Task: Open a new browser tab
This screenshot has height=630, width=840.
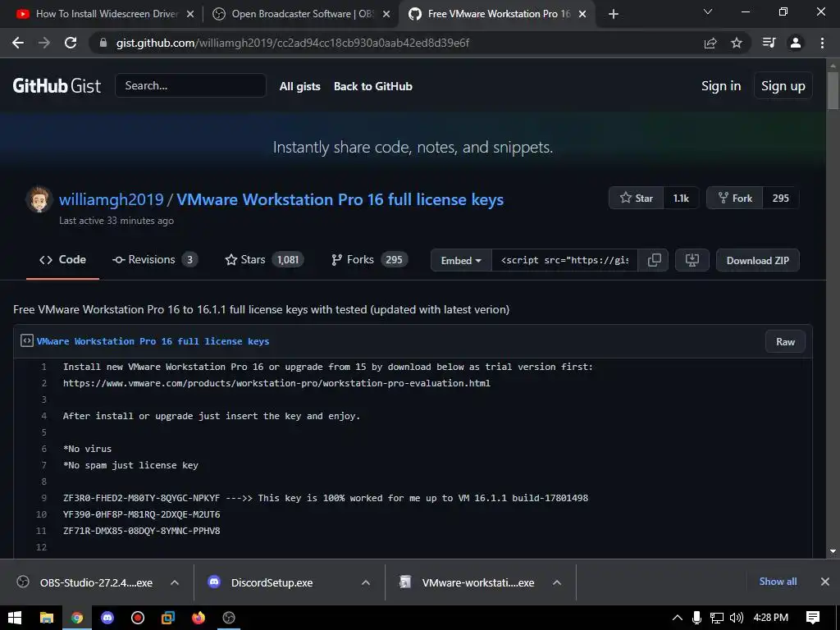Action: point(614,14)
